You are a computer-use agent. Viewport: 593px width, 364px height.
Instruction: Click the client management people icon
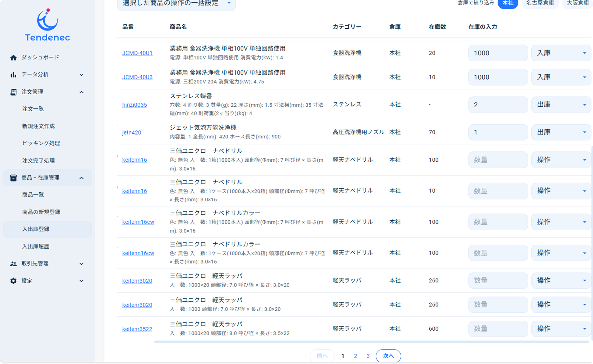pyautogui.click(x=14, y=264)
